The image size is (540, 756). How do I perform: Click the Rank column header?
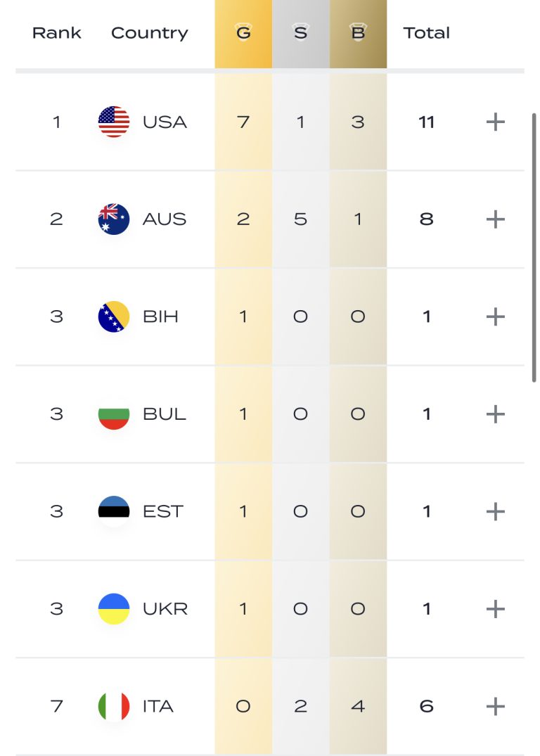(57, 33)
